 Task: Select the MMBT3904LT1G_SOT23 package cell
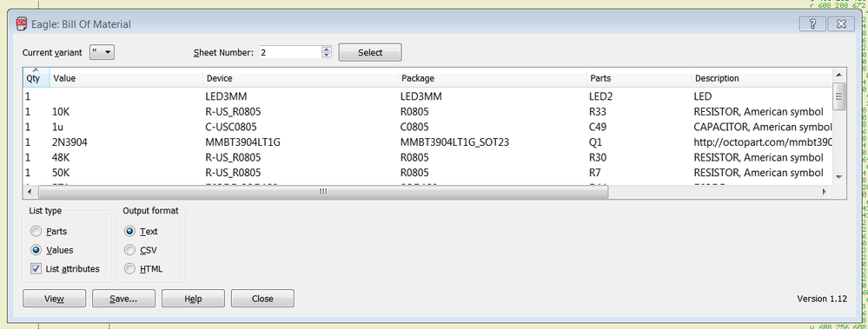tap(454, 142)
